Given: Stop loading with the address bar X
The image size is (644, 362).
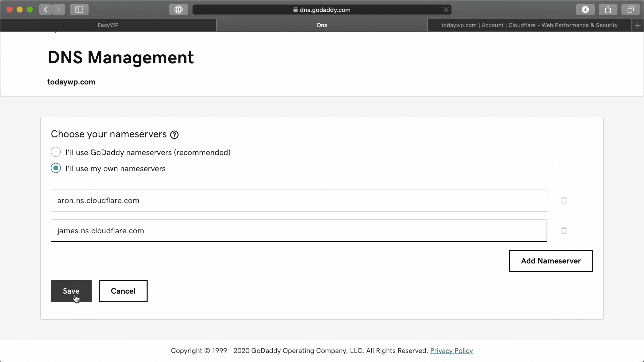Looking at the screenshot, I should (446, 10).
